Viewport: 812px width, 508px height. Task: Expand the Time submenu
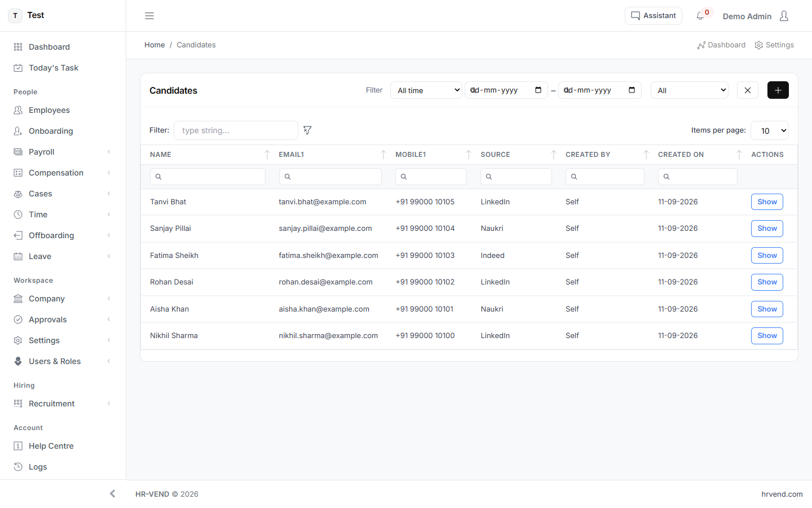point(63,214)
